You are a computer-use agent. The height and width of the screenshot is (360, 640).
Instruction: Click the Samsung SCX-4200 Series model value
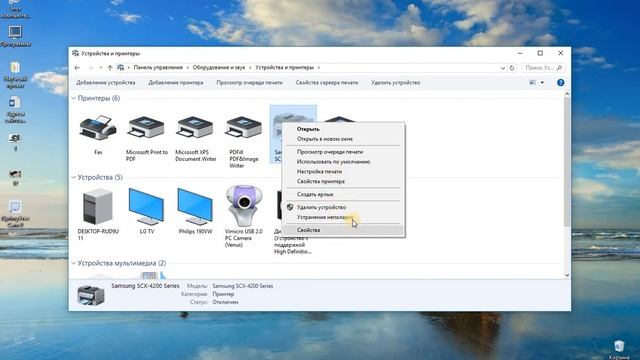(242, 286)
